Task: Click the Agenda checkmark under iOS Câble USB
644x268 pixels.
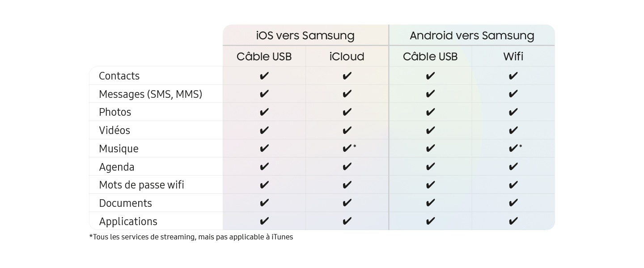Action: pos(264,167)
